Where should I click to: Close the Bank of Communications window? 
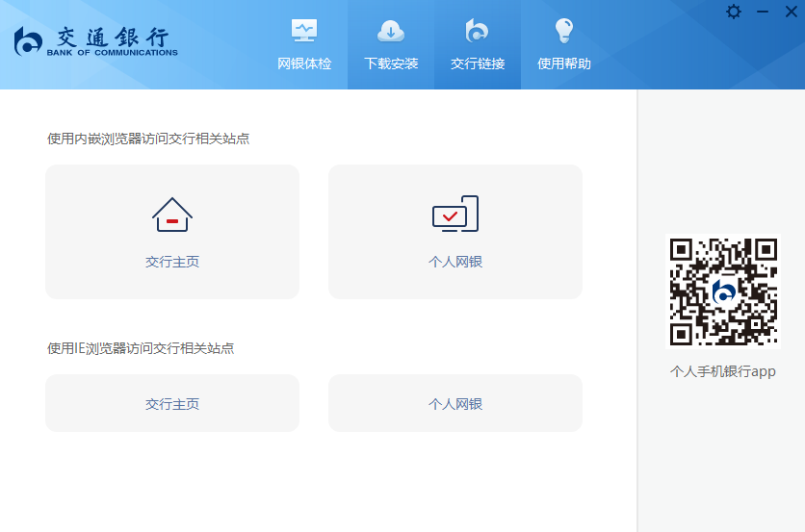[x=792, y=12]
